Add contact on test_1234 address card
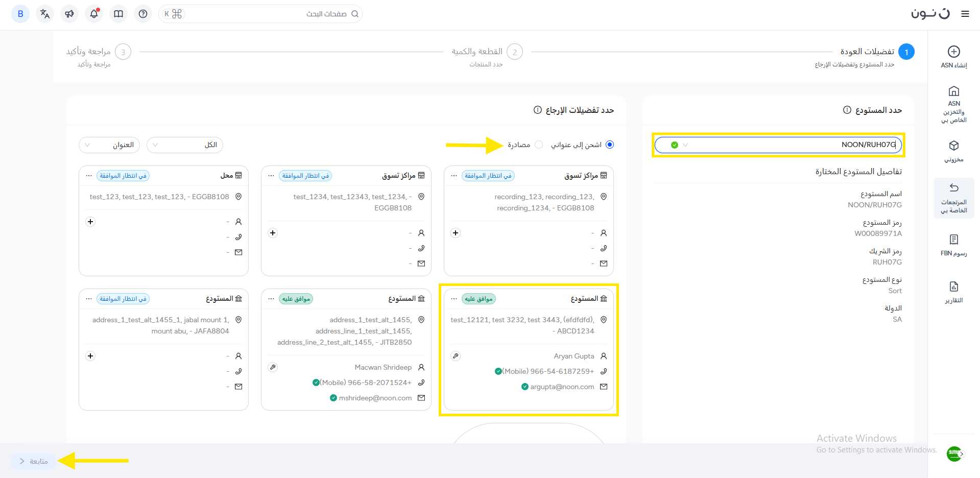980x478 pixels. click(273, 233)
